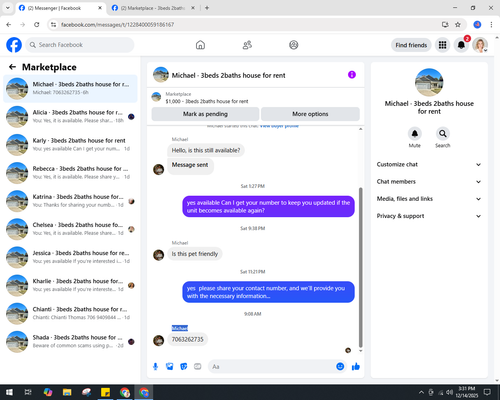The height and width of the screenshot is (400, 500).
Task: Reload the page button
Action: [x=37, y=24]
